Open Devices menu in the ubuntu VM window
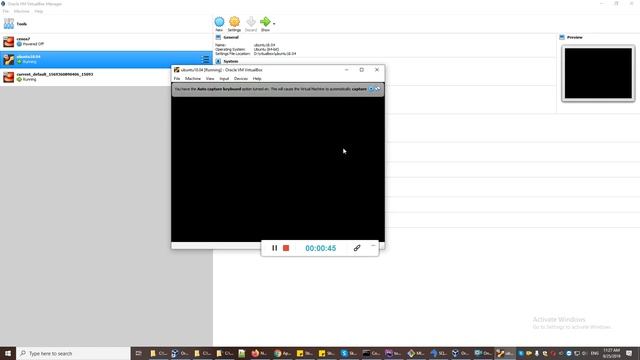The image size is (640, 360). (x=240, y=78)
